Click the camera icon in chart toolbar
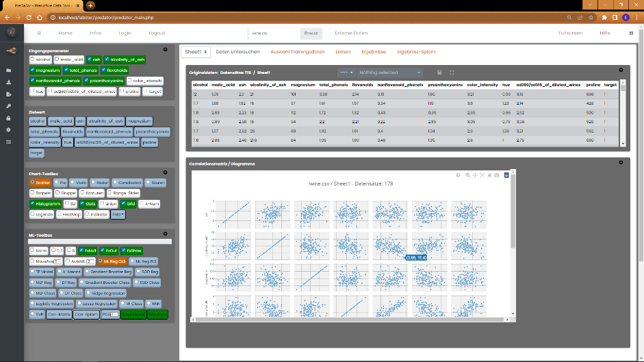Viewport: 644px width, 362px height. coord(498,175)
